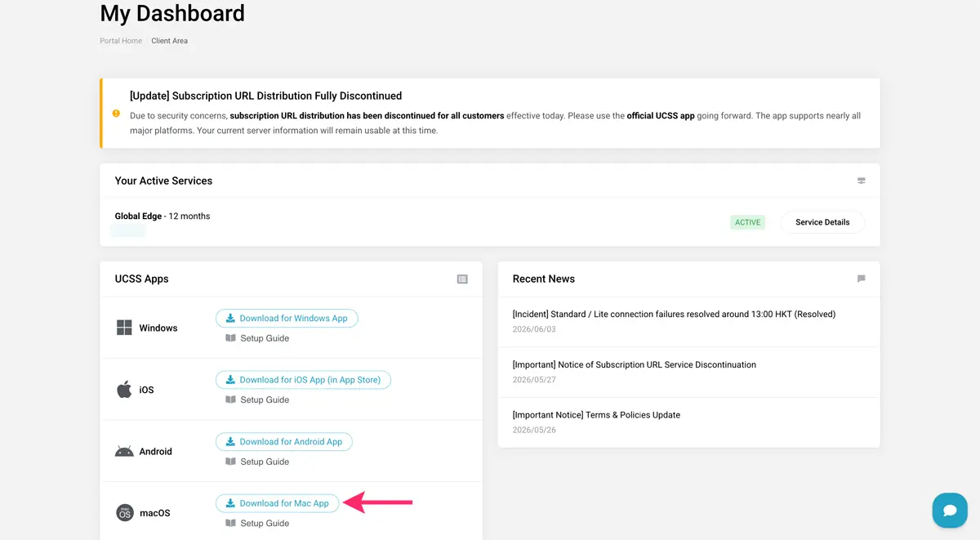Image resolution: width=980 pixels, height=540 pixels.
Task: Open the chat support bubble icon
Action: click(950, 511)
